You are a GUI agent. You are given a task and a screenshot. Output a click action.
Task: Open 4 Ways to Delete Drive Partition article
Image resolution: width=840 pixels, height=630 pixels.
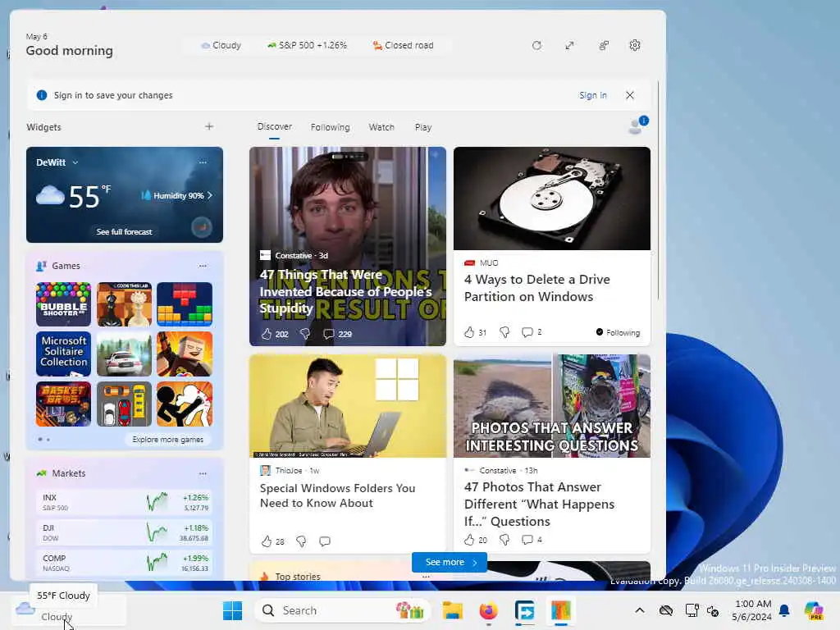(x=536, y=288)
